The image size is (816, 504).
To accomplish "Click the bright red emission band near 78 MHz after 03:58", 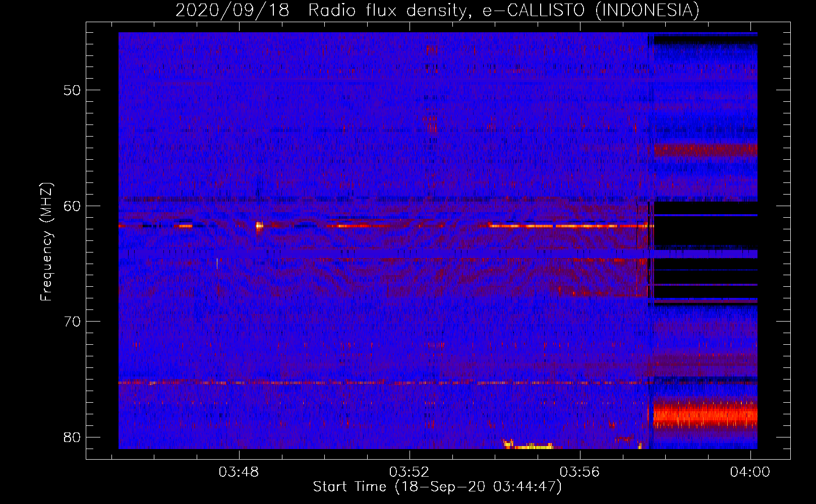I will click(706, 415).
